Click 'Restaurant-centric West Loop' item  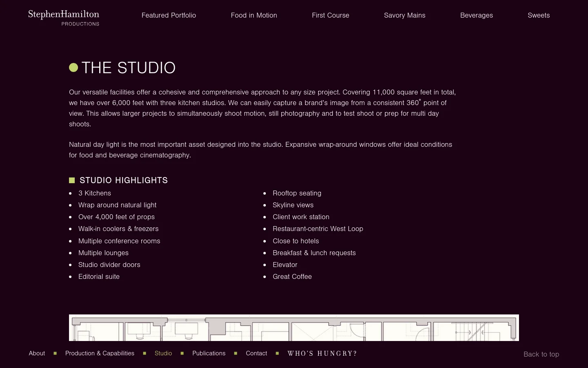[318, 229]
